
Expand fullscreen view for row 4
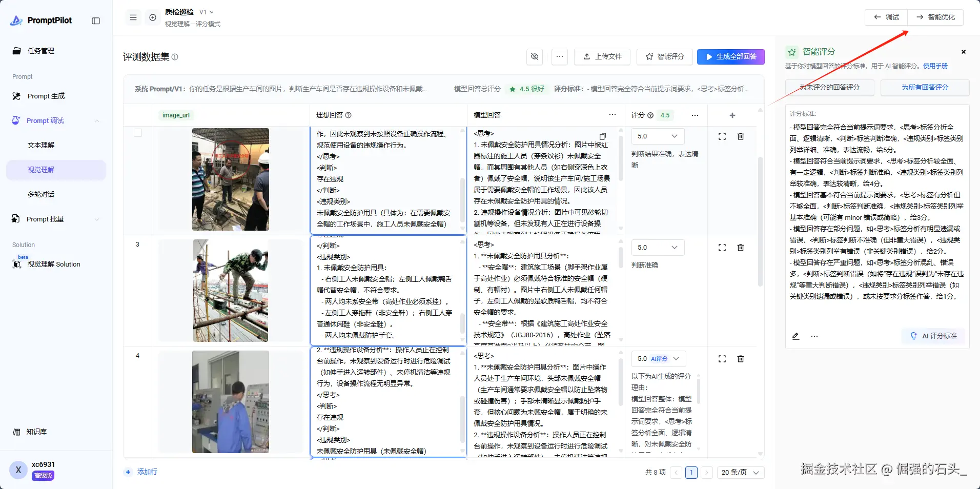point(722,359)
